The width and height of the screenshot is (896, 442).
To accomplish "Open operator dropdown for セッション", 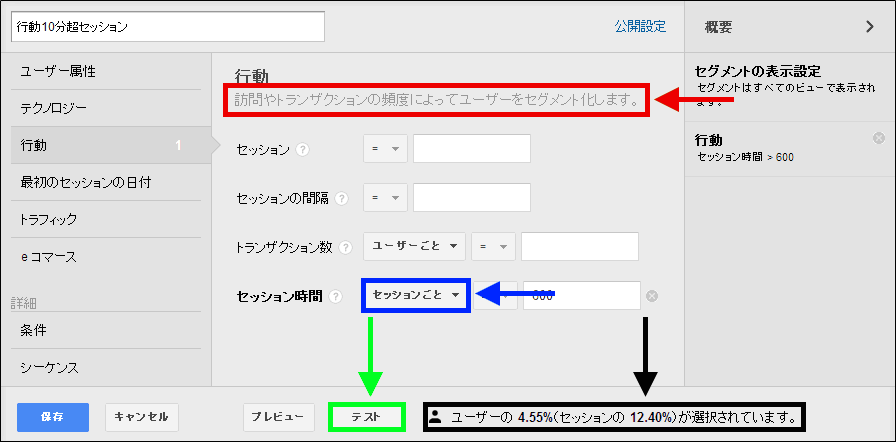I will 385,148.
